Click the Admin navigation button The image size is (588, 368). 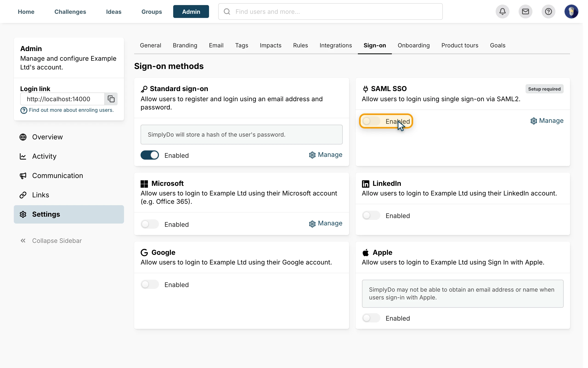[x=191, y=11]
